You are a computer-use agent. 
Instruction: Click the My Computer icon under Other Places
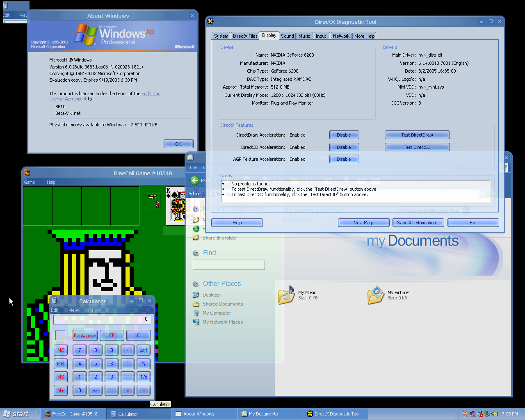[196, 313]
